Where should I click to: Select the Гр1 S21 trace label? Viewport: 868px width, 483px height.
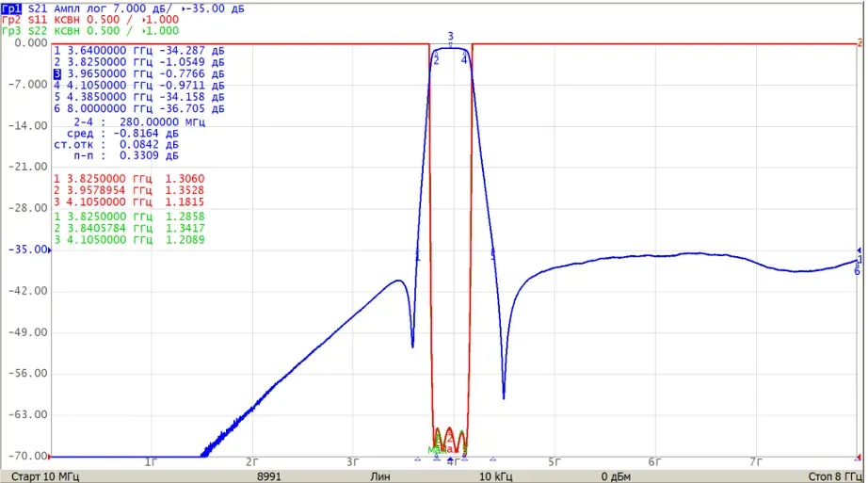click(24, 8)
